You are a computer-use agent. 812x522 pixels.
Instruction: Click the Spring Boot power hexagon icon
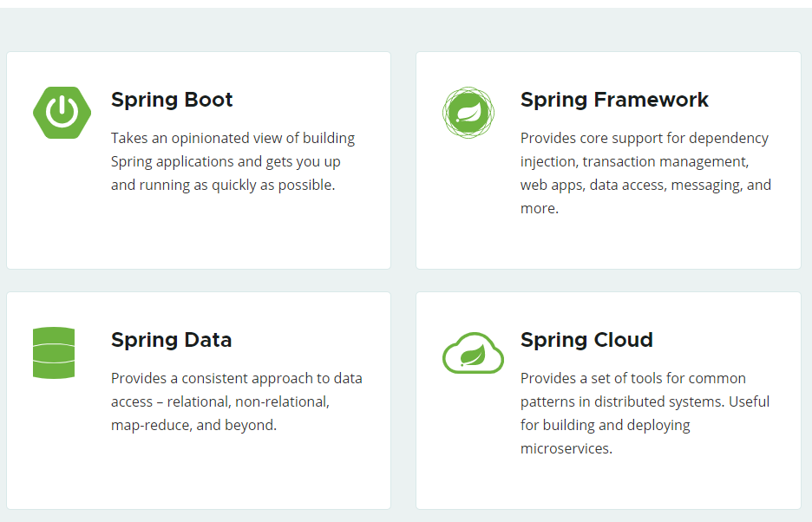click(x=62, y=112)
